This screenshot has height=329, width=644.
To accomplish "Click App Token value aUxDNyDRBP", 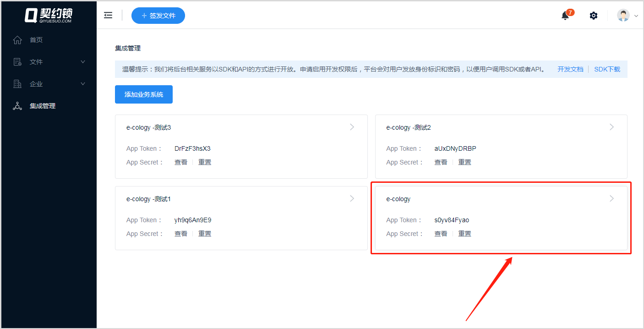I will click(455, 148).
